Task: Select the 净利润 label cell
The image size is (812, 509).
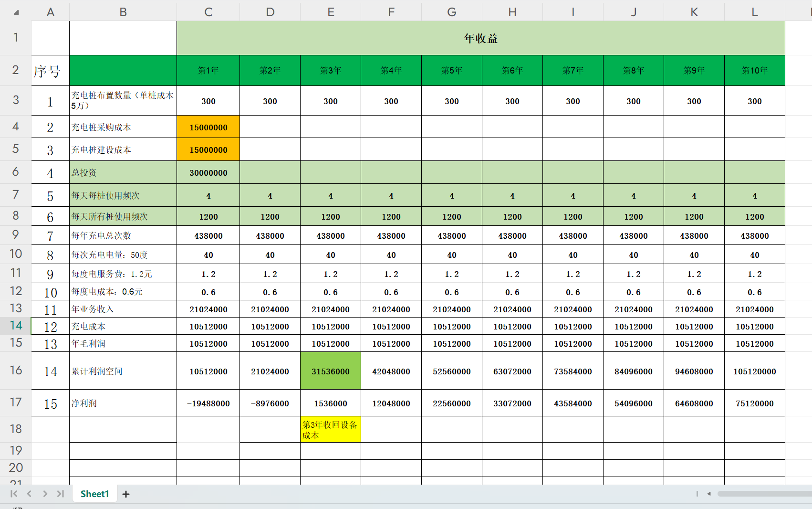Action: (123, 403)
